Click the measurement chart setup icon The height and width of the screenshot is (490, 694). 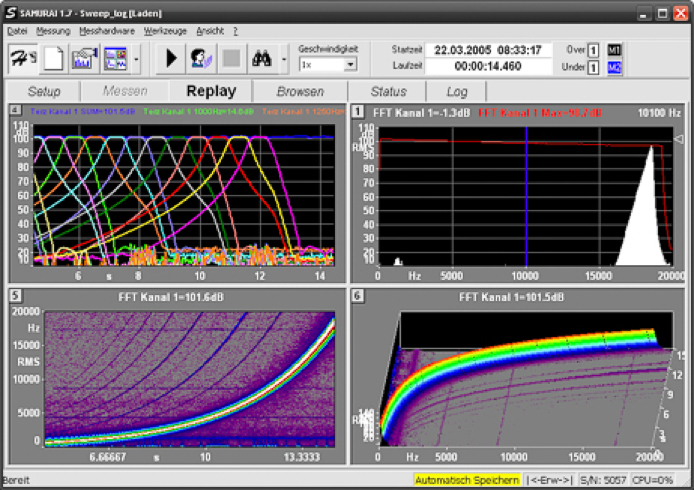point(84,58)
